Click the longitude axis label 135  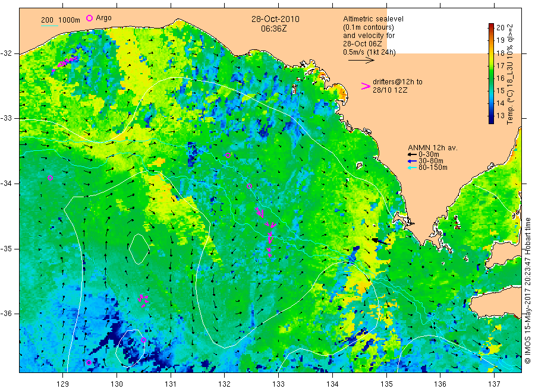[386, 384]
